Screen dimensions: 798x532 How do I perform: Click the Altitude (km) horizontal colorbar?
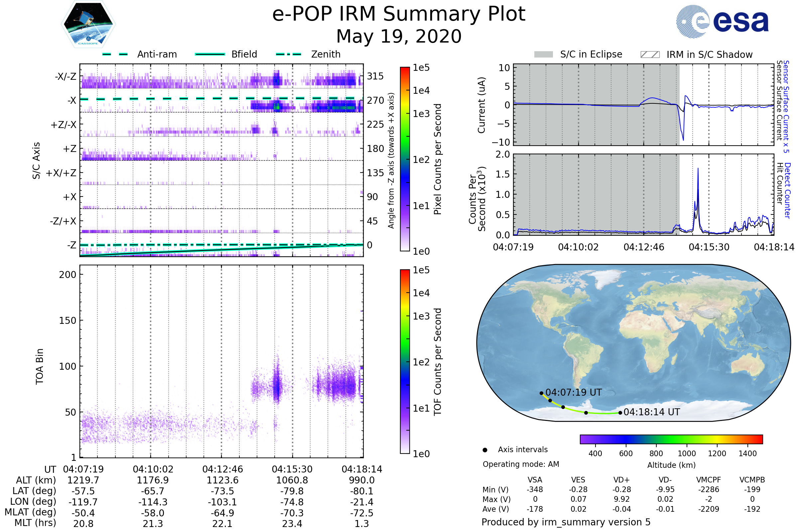pos(671,439)
